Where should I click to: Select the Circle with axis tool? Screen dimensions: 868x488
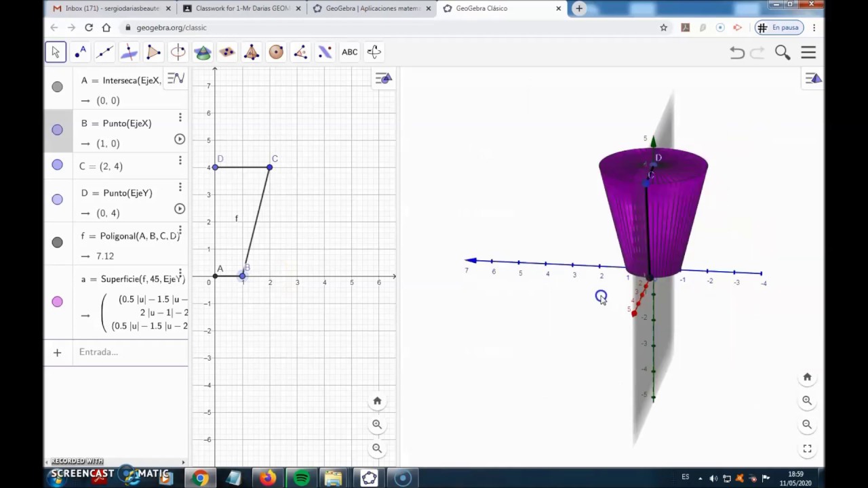pos(178,52)
